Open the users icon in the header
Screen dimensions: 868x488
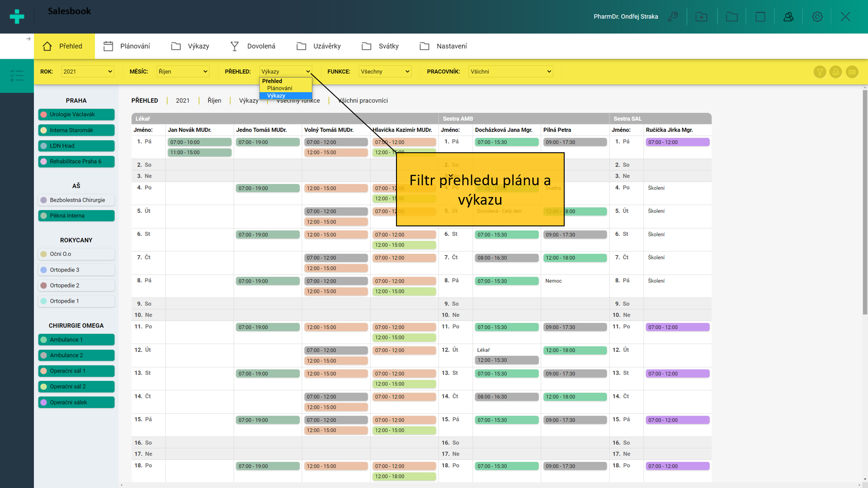788,17
